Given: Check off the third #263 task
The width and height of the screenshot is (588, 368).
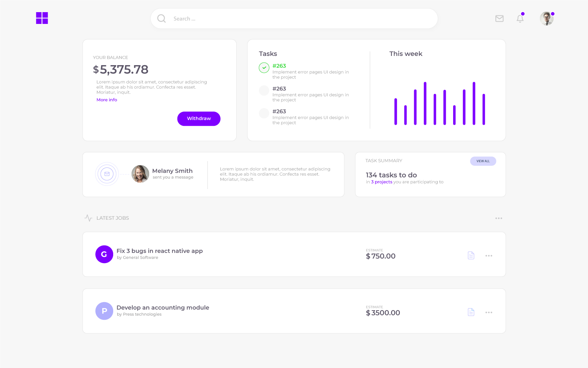Looking at the screenshot, I should (264, 113).
